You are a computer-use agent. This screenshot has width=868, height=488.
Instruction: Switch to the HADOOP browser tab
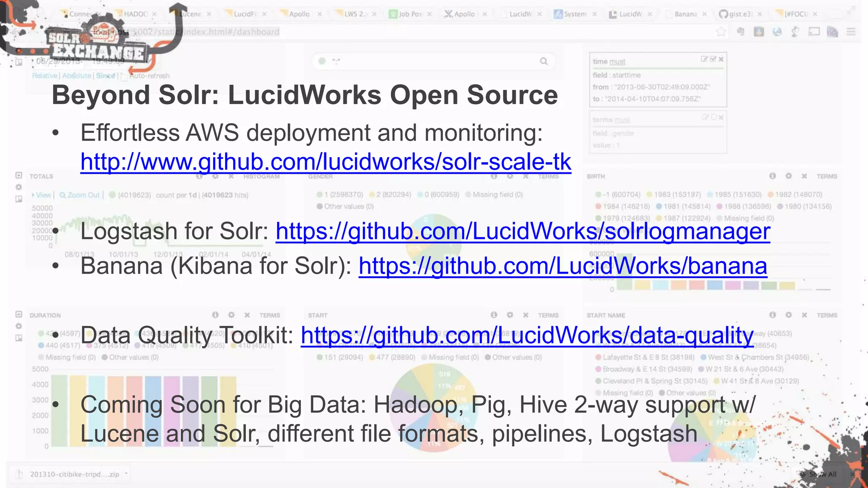point(136,14)
